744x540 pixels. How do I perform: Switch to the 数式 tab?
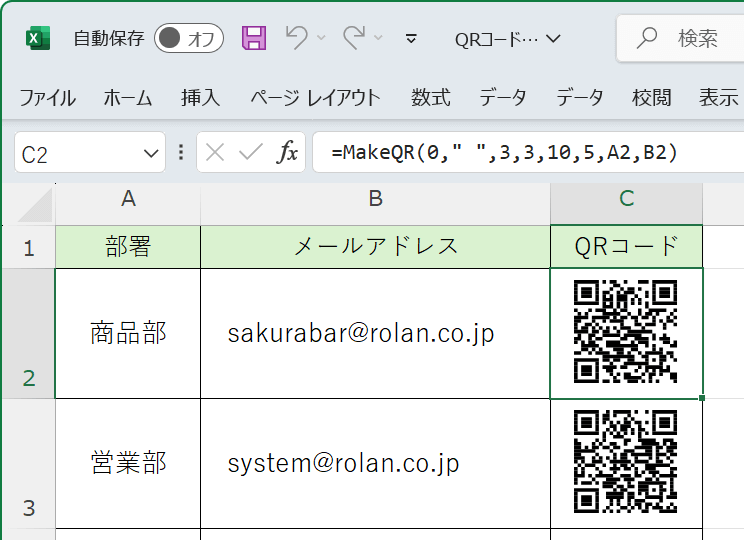431,98
